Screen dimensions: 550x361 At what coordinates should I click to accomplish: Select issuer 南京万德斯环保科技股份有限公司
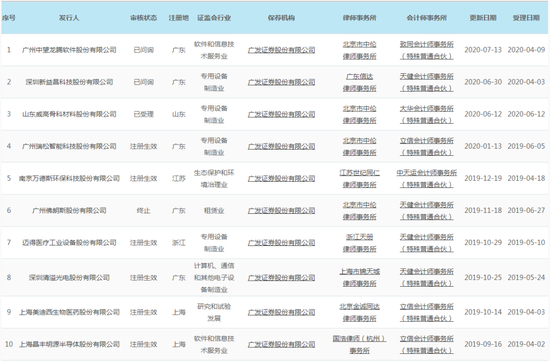tap(69, 179)
